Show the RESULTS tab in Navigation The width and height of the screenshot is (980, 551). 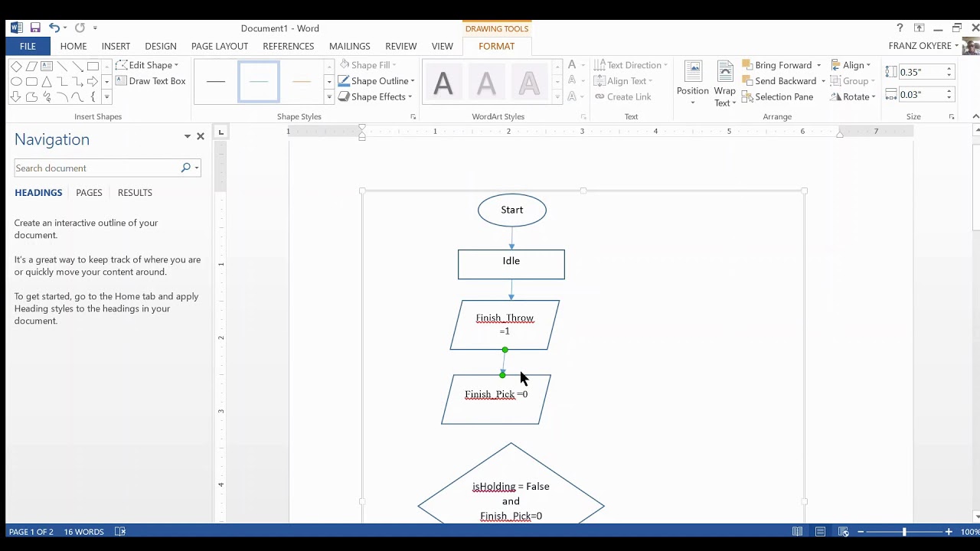[135, 192]
